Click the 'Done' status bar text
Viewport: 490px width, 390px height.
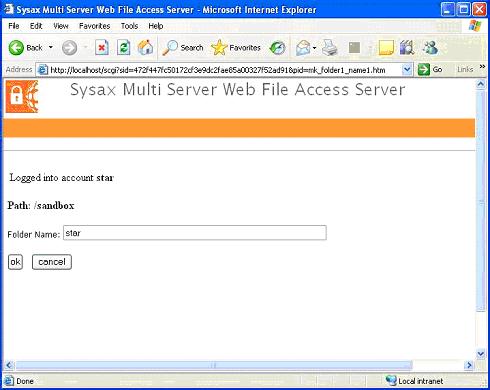[x=25, y=381]
